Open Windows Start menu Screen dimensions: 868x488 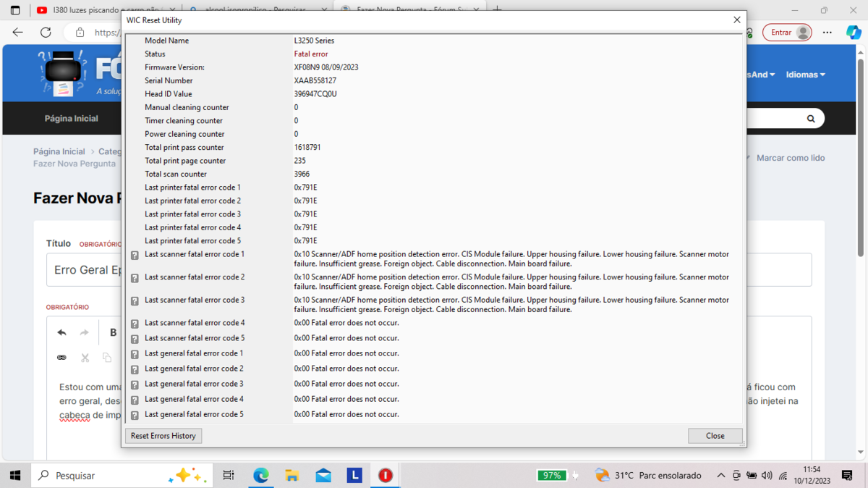point(14,476)
